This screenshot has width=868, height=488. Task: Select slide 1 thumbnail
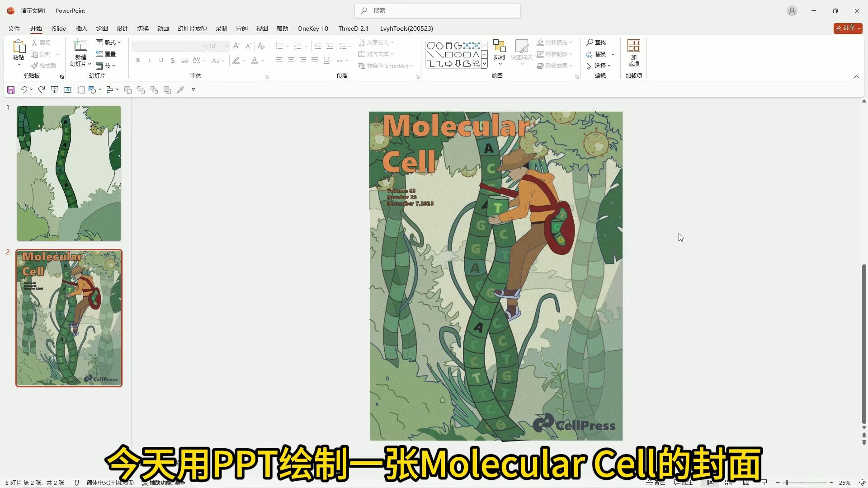[69, 174]
